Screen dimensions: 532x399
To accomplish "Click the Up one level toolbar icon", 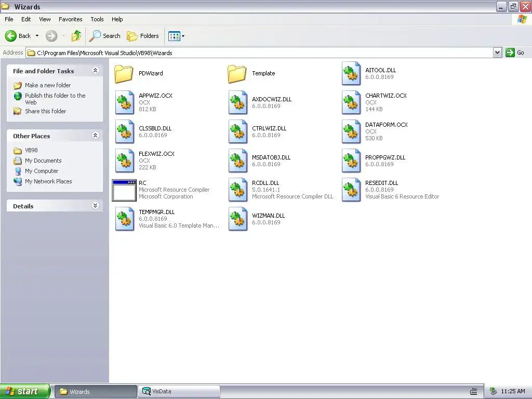I will (76, 36).
